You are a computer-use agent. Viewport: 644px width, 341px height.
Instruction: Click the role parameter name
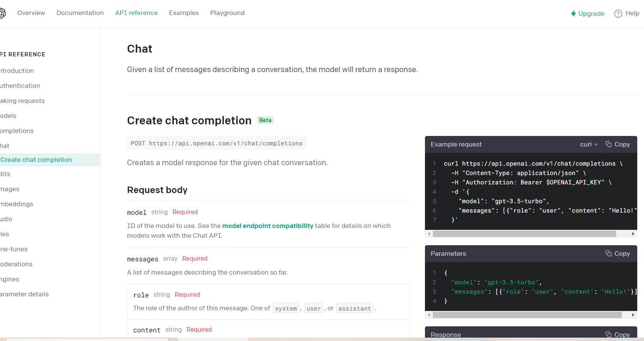coord(141,295)
